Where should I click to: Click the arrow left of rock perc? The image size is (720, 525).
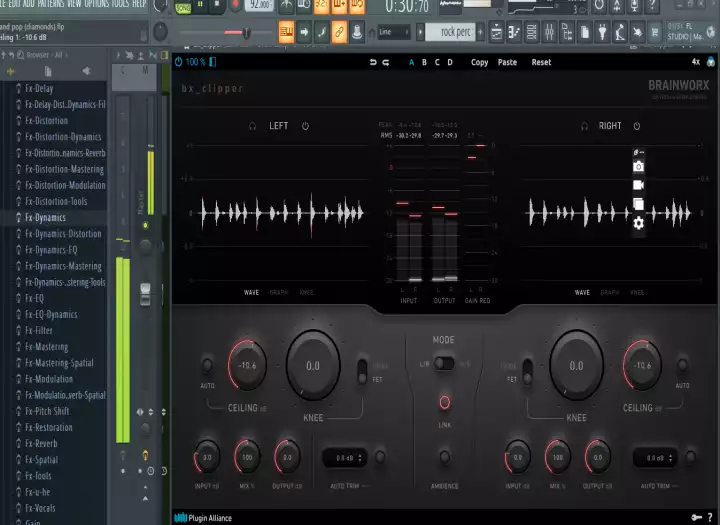coord(420,32)
